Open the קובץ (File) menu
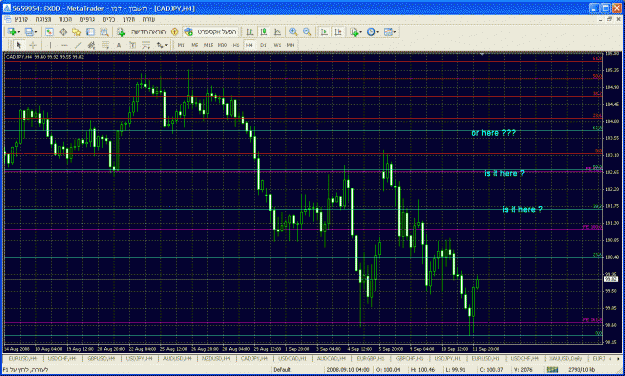This screenshot has height=376, width=625. point(21,19)
